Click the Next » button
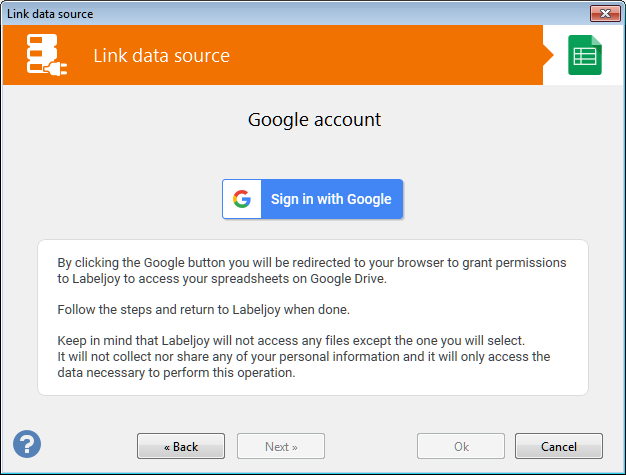 pyautogui.click(x=281, y=446)
